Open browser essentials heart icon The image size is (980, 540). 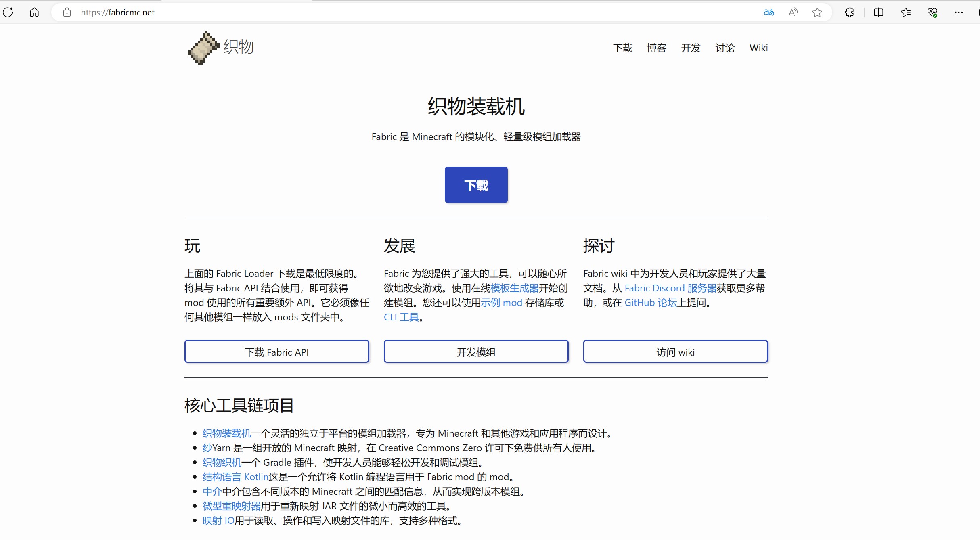click(x=932, y=13)
